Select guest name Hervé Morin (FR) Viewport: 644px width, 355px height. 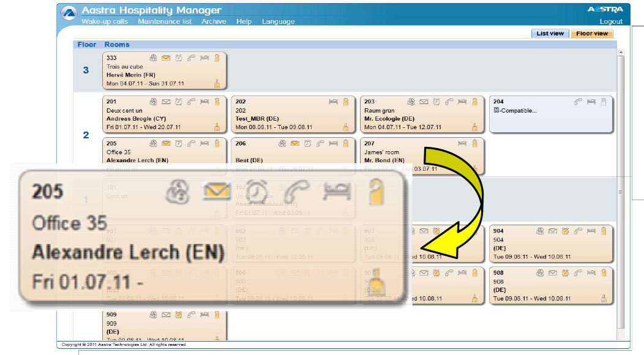pos(130,75)
